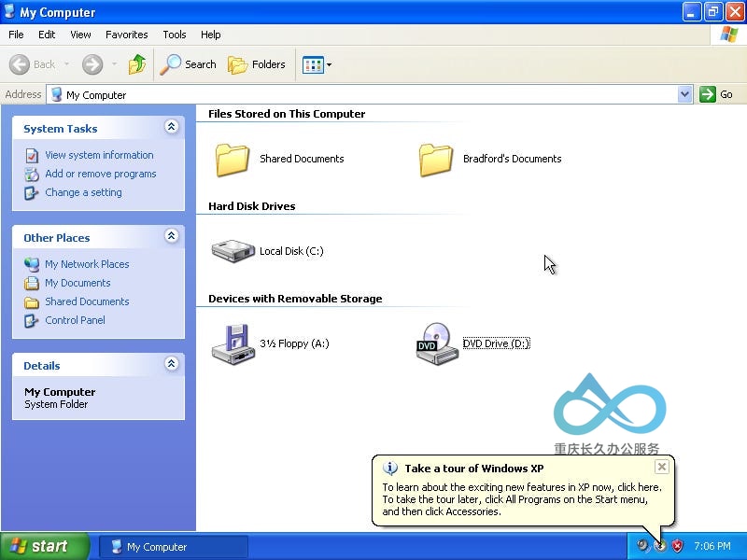
Task: Open the View menu
Action: tap(80, 35)
